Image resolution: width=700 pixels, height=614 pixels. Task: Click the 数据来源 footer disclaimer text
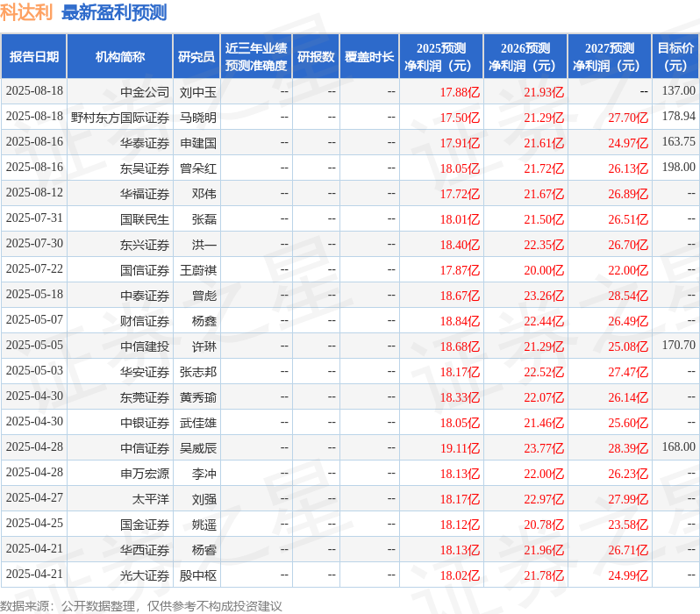coord(141,606)
